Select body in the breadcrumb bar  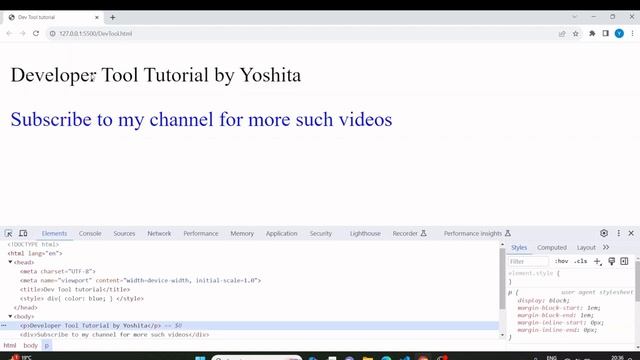[30, 345]
